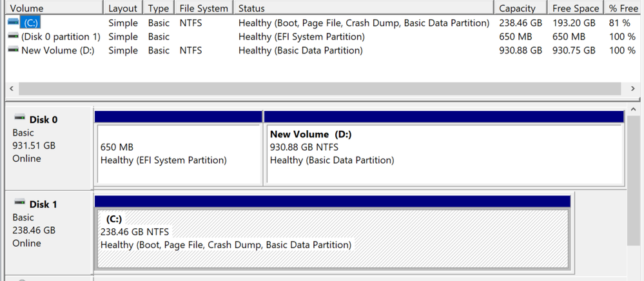Click the Boot, Page File status in list
The image size is (644, 281).
point(364,23)
